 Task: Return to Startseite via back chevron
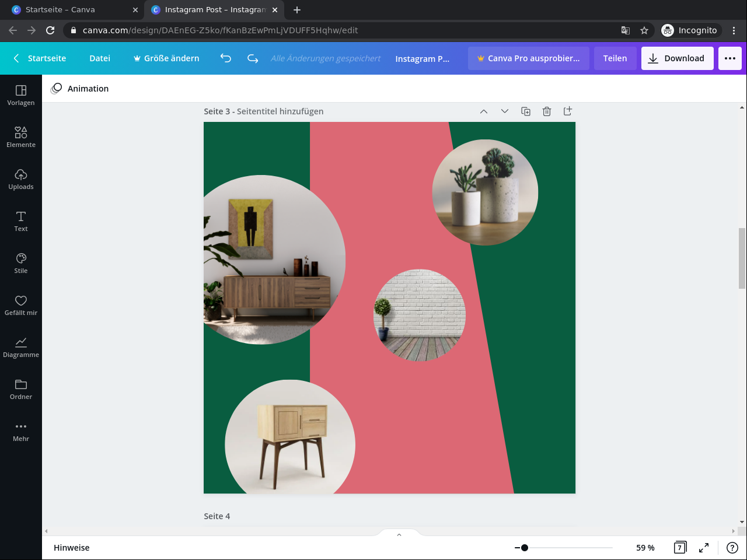pos(39,58)
